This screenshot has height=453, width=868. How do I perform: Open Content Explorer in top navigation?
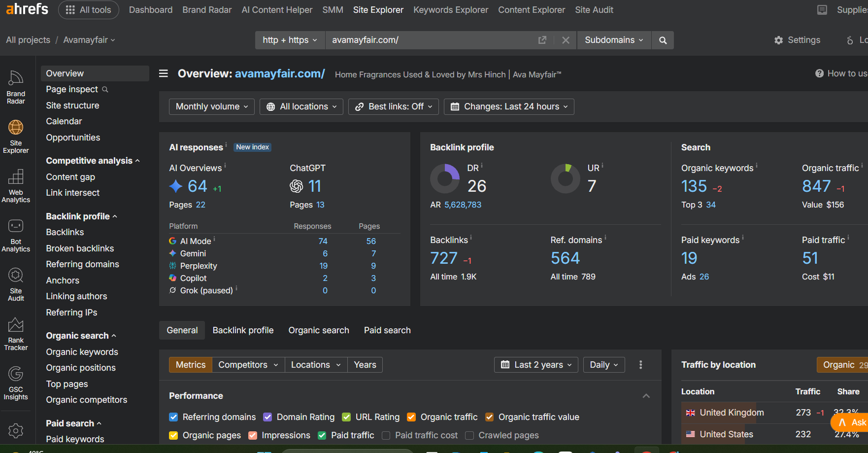point(532,10)
